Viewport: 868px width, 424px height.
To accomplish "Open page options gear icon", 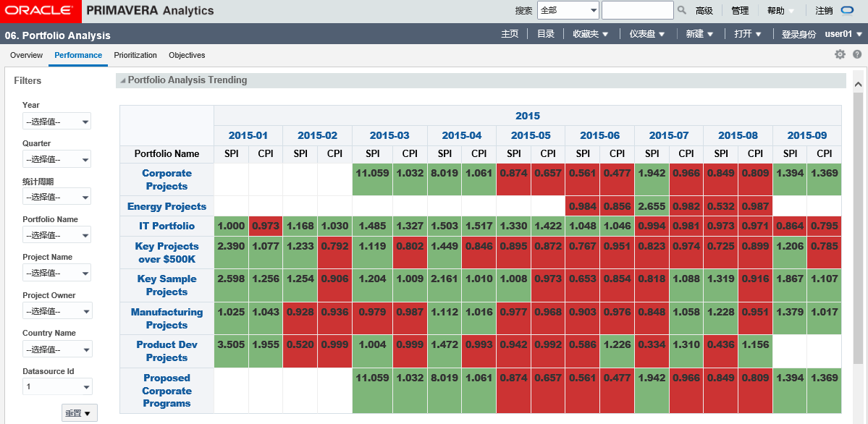I will click(x=840, y=54).
